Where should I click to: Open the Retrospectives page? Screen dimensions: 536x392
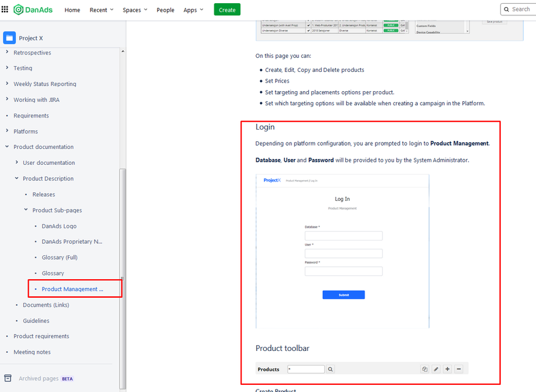pos(32,53)
